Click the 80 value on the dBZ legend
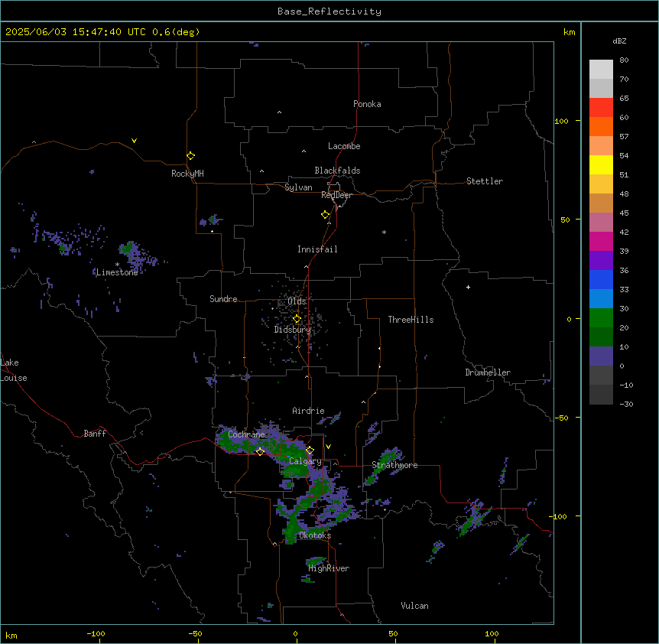Viewport: 659px width, 644px height. [x=624, y=60]
